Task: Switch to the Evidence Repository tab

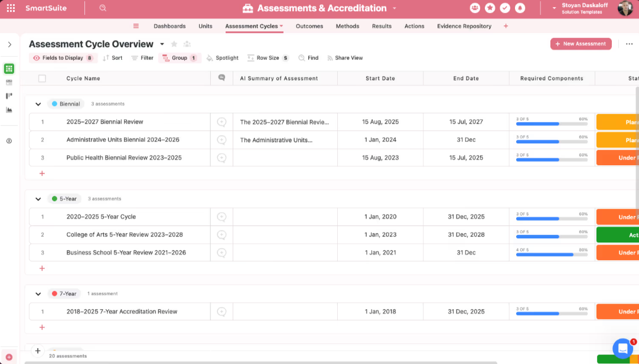Action: [464, 26]
